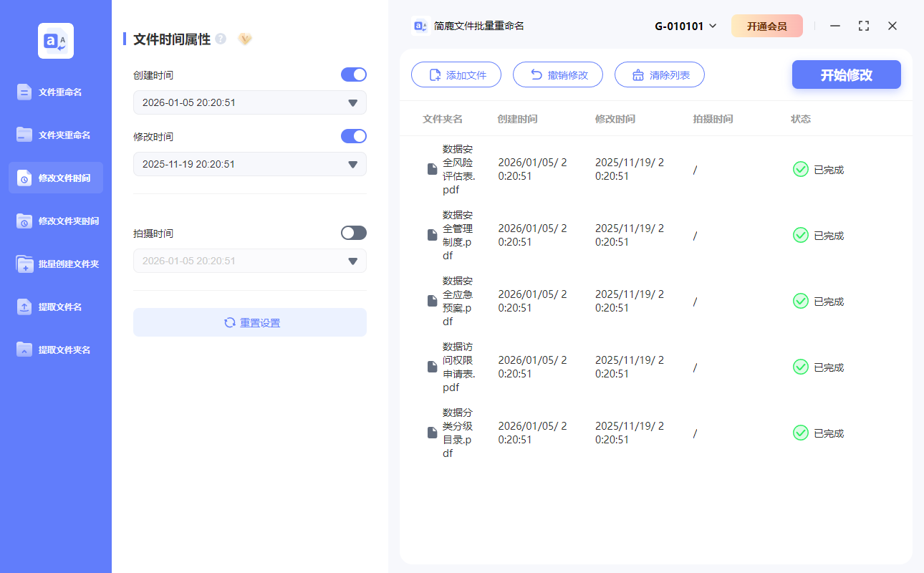Click the 清除列表 clear list button
924x573 pixels.
click(x=659, y=74)
